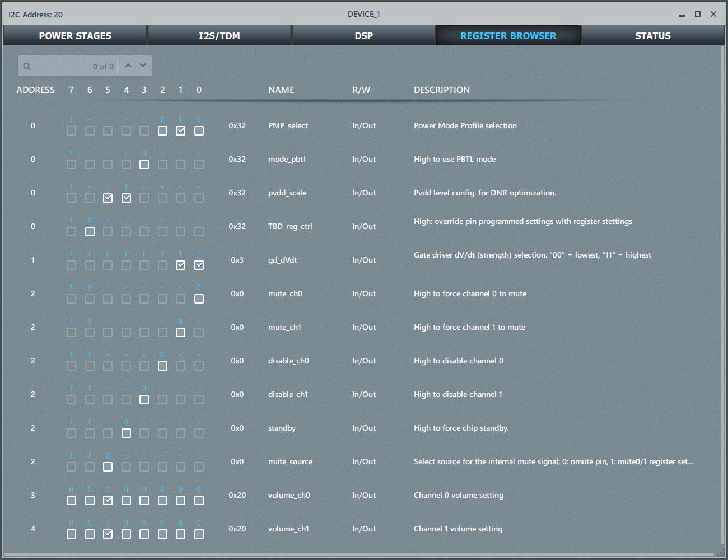The height and width of the screenshot is (560, 728).
Task: Click the search magnifier icon
Action: coord(27,67)
